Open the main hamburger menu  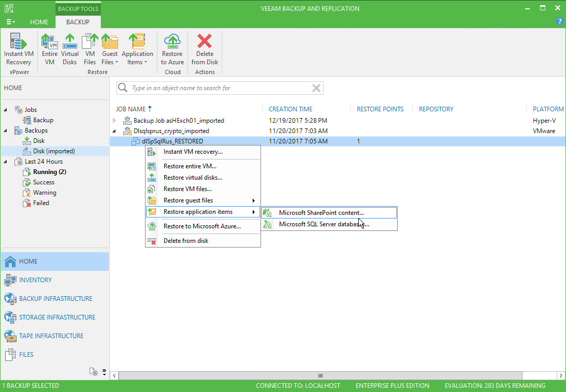[10, 22]
